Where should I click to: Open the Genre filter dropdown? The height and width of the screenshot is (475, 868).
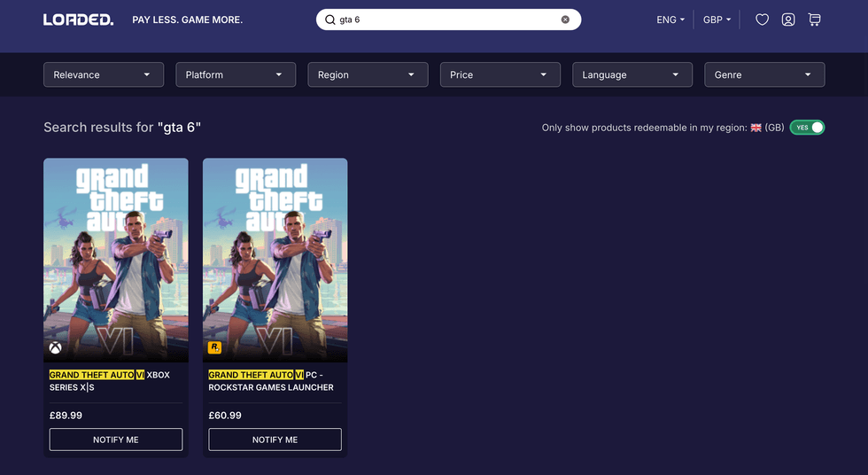[x=764, y=74]
